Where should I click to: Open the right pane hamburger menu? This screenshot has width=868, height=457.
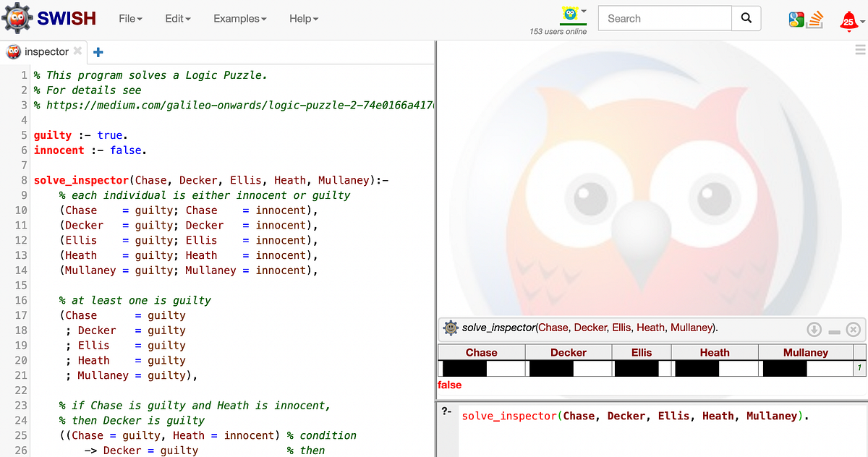click(860, 50)
